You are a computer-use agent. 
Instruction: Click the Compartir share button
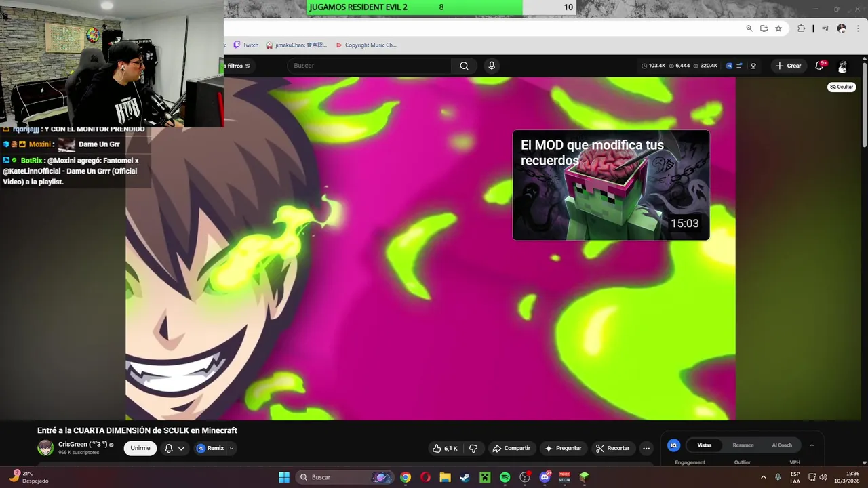tap(511, 448)
